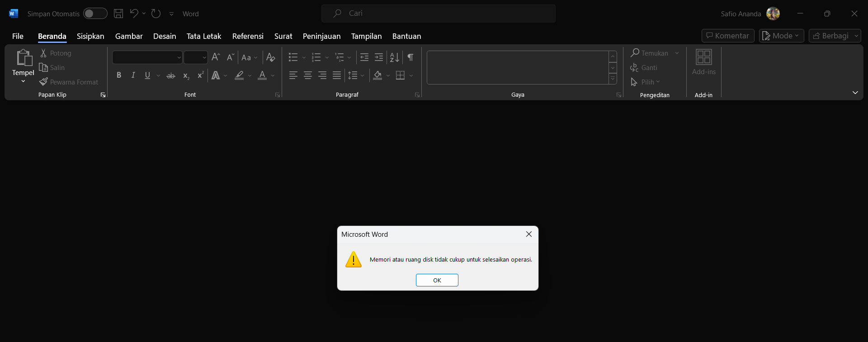Open the Tata Letak tab
The width and height of the screenshot is (868, 342).
pyautogui.click(x=204, y=36)
